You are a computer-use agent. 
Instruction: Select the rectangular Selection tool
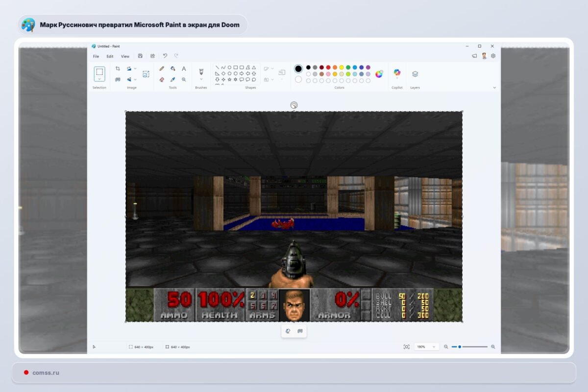point(99,72)
